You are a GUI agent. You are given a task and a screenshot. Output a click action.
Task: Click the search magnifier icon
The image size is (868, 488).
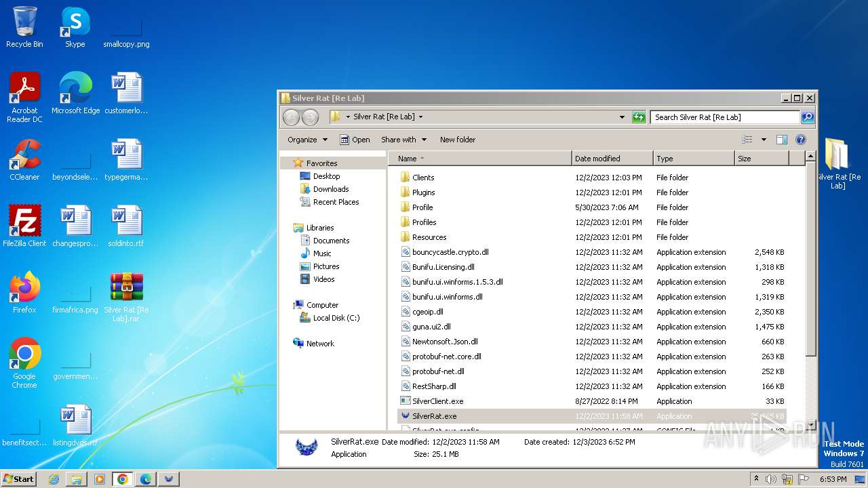(x=807, y=117)
